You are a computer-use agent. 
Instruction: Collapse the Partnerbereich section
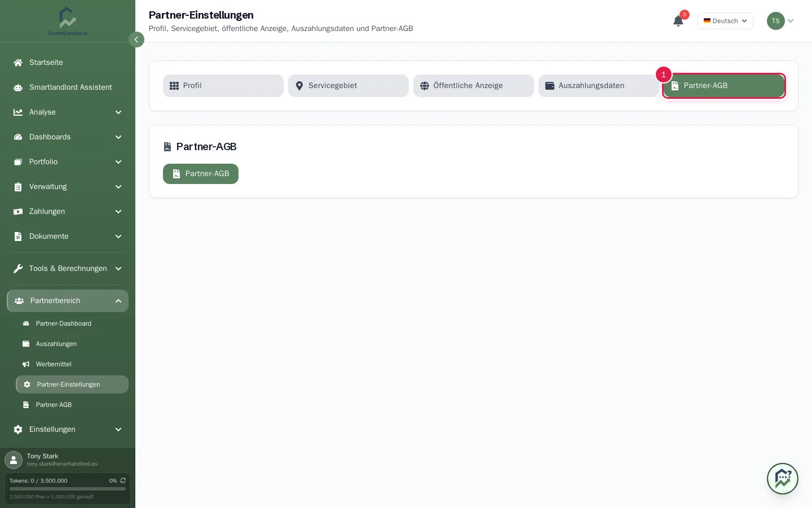68,301
